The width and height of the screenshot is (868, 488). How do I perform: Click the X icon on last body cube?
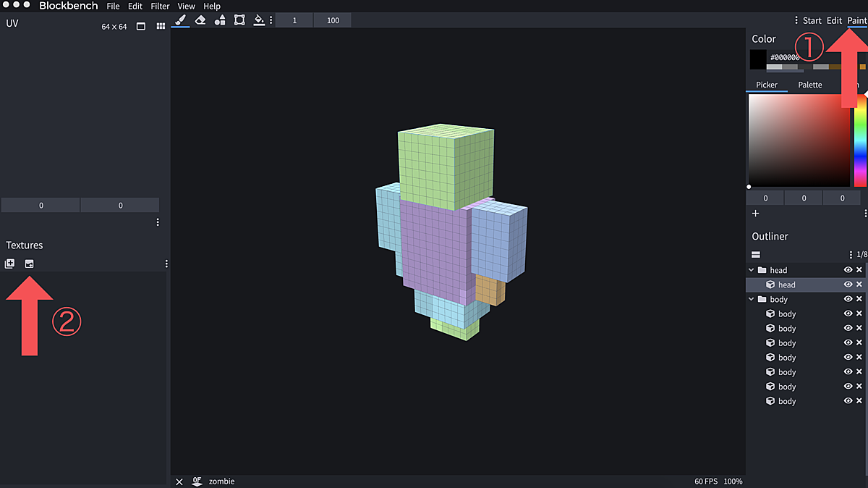pos(859,400)
